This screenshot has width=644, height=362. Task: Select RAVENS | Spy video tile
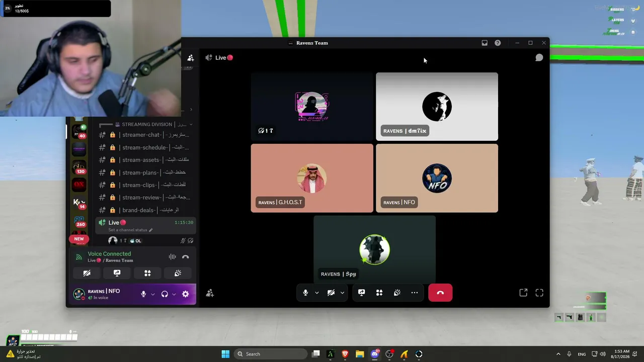[374, 250]
